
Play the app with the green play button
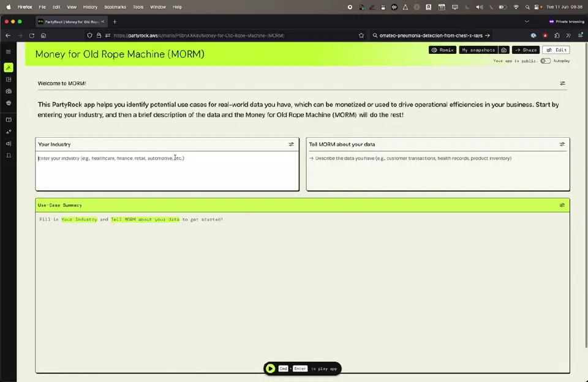coord(270,369)
